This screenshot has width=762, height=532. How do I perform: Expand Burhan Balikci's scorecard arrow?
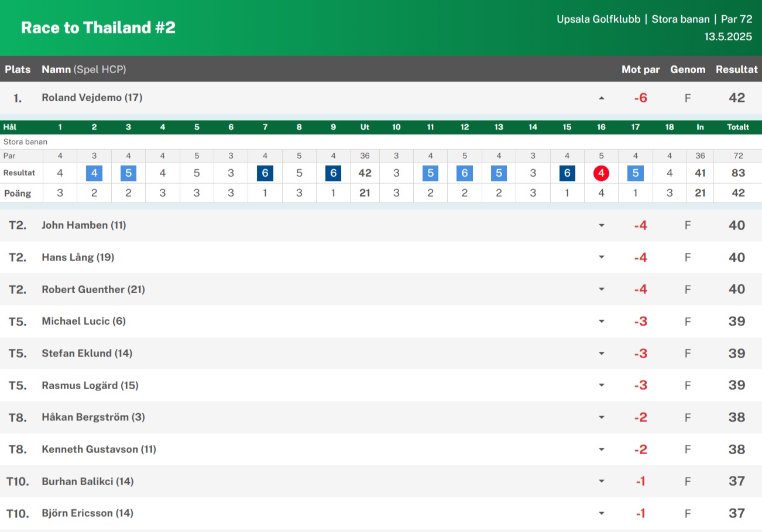click(601, 481)
